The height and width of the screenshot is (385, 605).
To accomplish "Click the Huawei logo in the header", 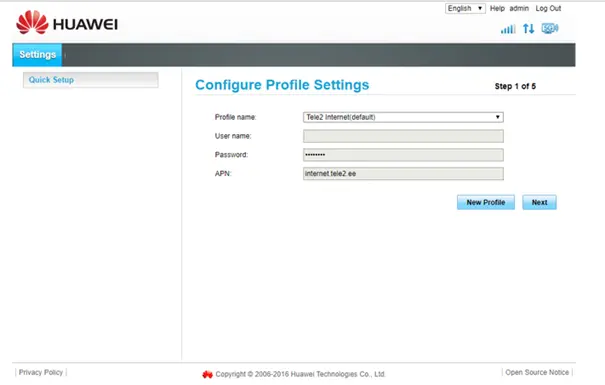I will pyautogui.click(x=67, y=23).
